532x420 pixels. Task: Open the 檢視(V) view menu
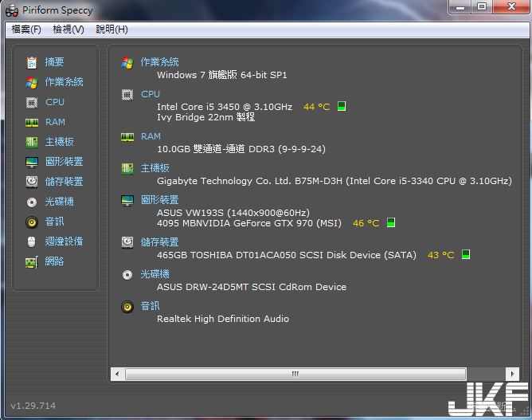tap(68, 29)
